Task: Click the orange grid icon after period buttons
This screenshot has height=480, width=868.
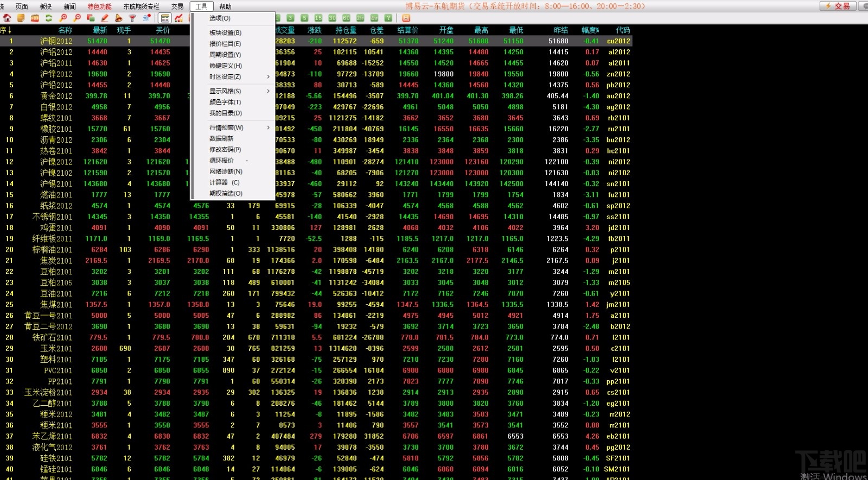Action: [406, 18]
